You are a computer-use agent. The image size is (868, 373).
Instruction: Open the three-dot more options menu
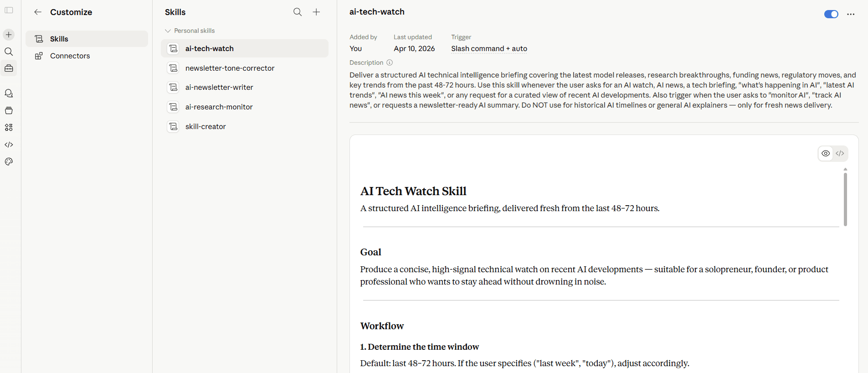point(851,14)
